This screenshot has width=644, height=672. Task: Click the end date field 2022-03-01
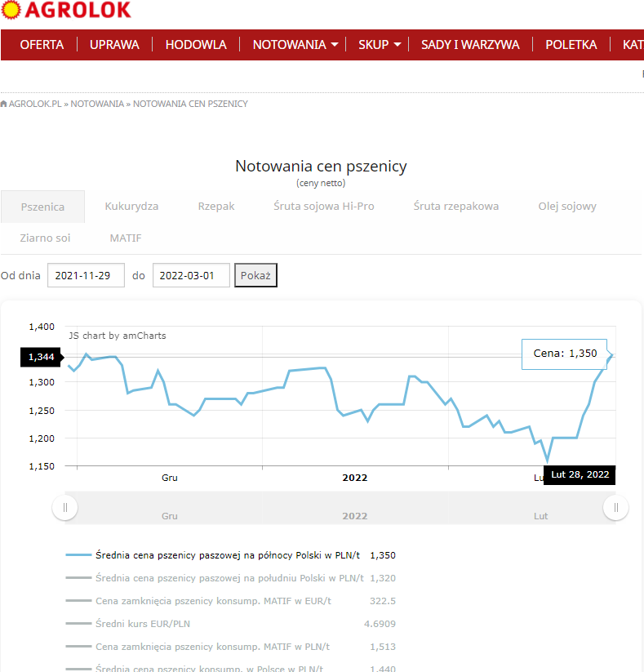click(191, 276)
